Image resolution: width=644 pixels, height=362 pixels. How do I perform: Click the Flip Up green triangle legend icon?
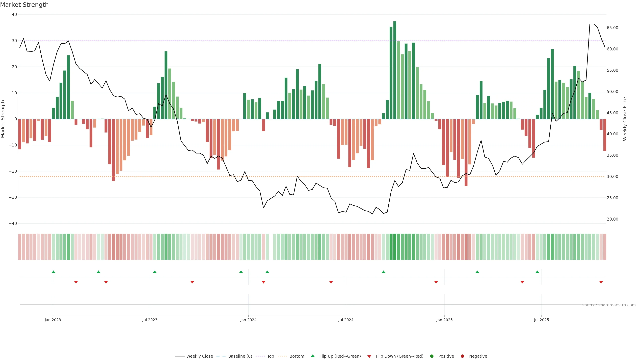312,356
